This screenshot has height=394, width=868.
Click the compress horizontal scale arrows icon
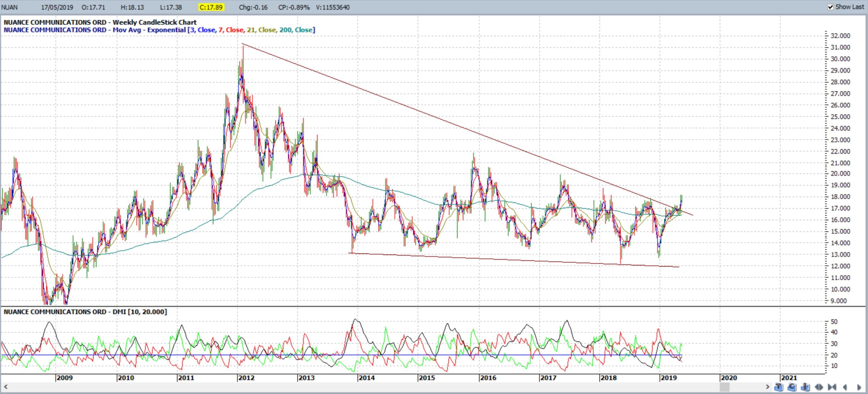click(832, 387)
